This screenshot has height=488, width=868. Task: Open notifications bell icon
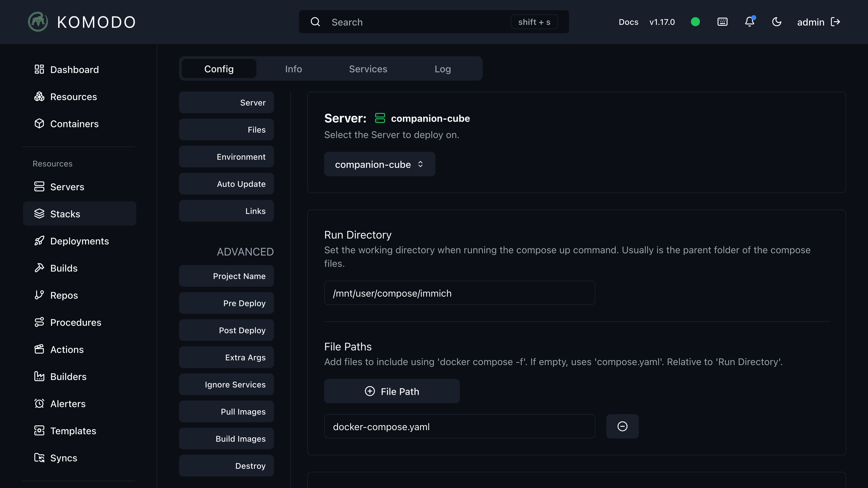point(749,22)
